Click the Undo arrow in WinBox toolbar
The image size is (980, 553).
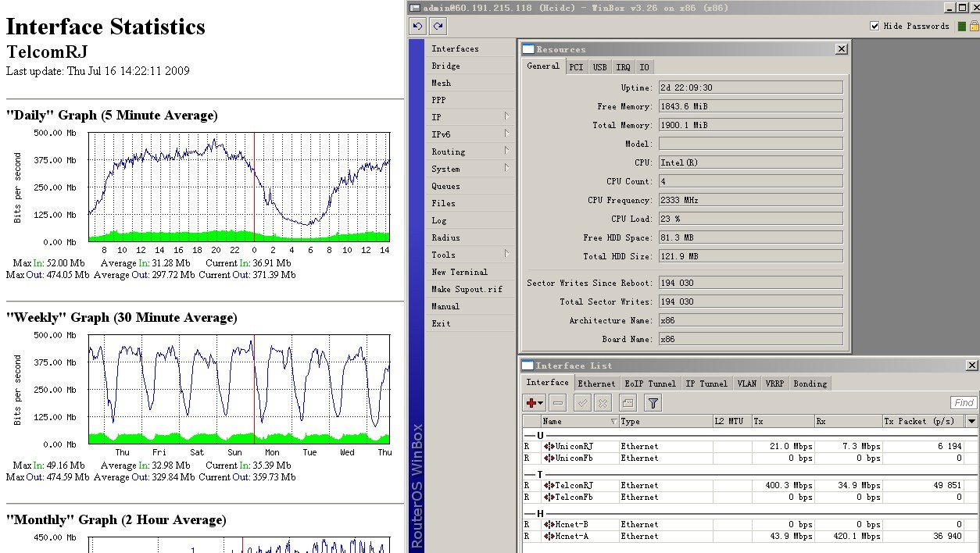[417, 26]
